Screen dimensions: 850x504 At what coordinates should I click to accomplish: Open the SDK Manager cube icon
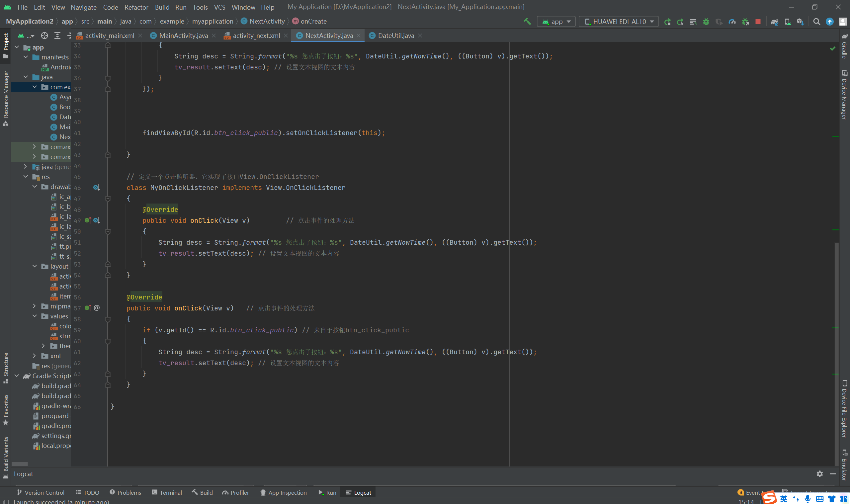(x=800, y=21)
